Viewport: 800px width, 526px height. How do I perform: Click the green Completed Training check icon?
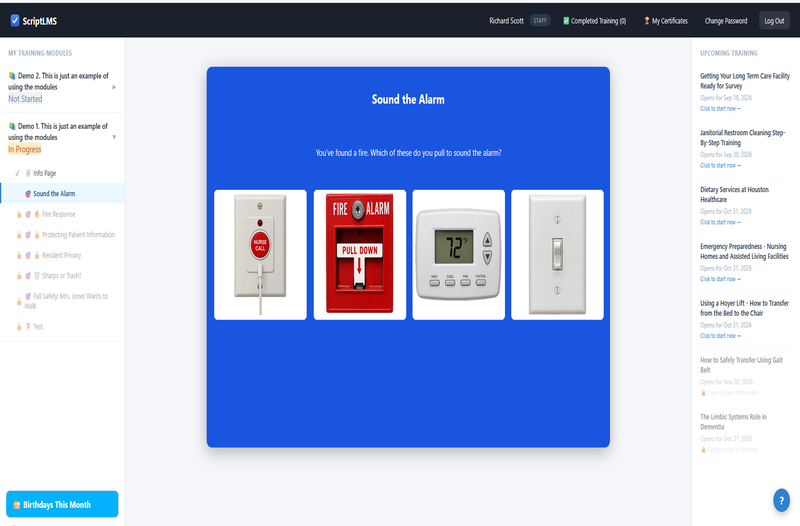(x=566, y=21)
